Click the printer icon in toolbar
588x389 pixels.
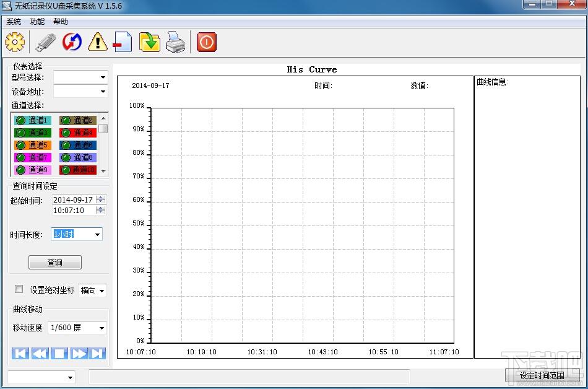[175, 42]
